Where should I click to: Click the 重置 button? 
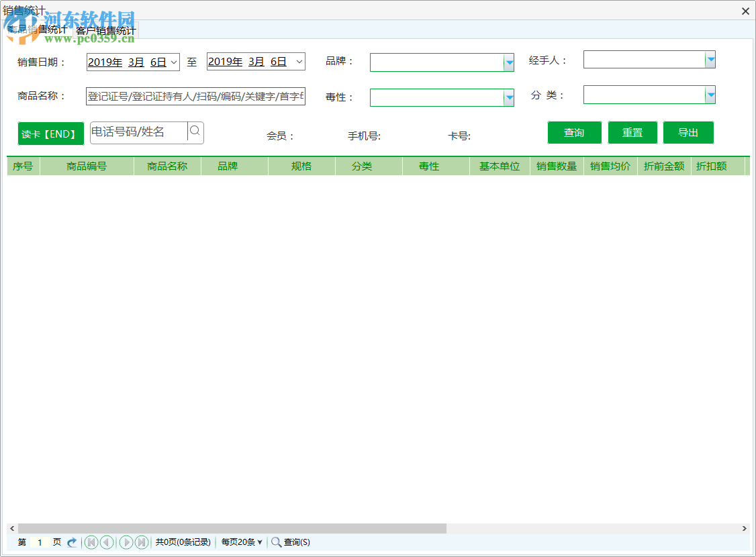point(632,132)
